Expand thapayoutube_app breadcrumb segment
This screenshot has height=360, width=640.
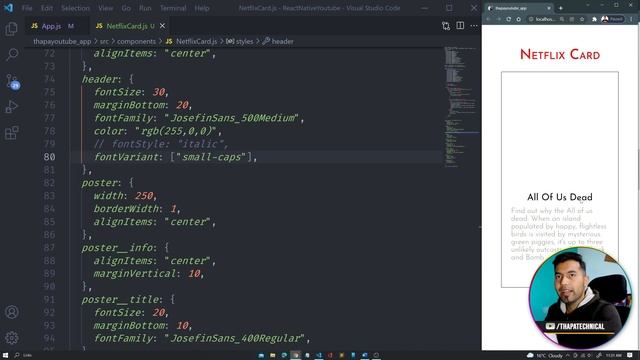[x=62, y=41]
